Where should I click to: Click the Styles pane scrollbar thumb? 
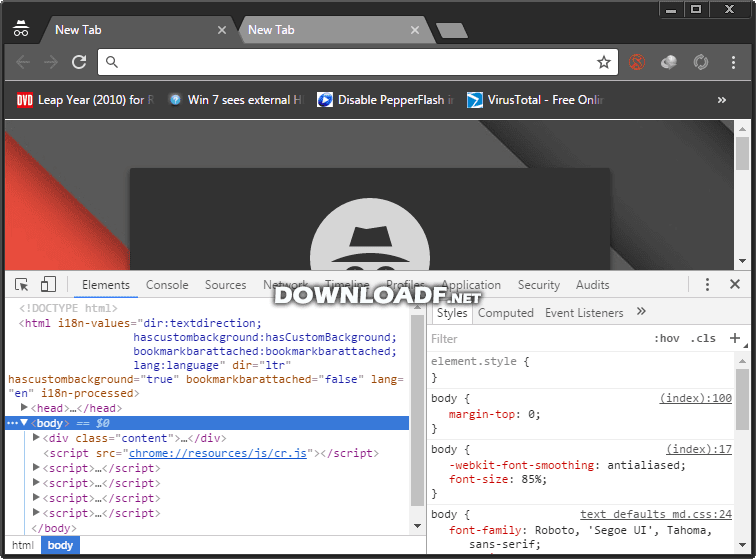(x=742, y=399)
